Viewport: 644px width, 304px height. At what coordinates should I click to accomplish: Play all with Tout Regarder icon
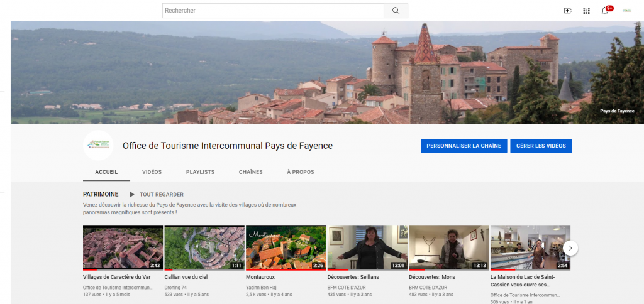(x=132, y=195)
